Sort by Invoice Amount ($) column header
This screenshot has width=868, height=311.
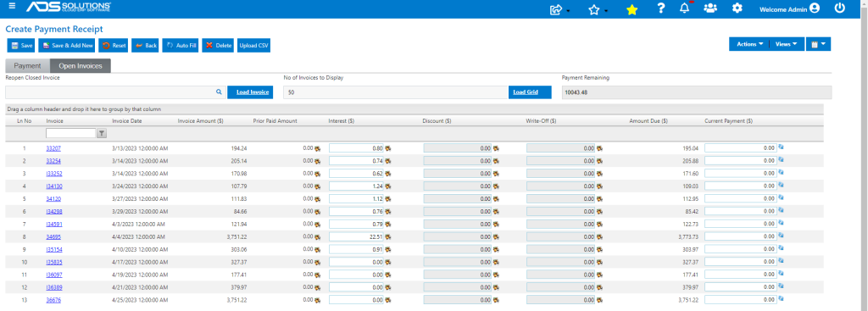tap(200, 120)
